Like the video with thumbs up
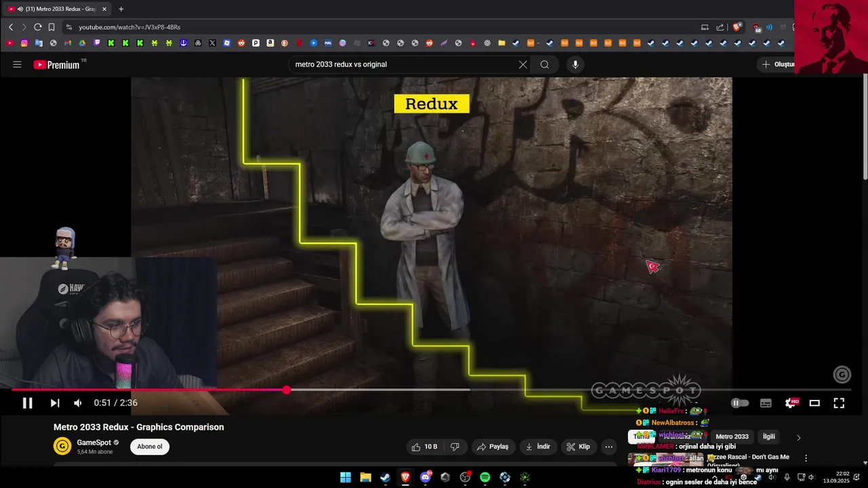Image resolution: width=868 pixels, height=488 pixels. (425, 447)
